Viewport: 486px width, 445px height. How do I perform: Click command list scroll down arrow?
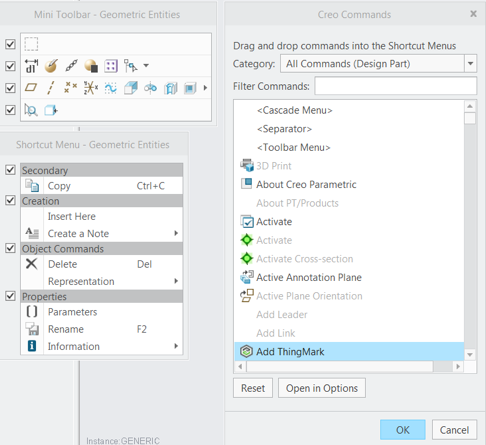click(x=470, y=355)
